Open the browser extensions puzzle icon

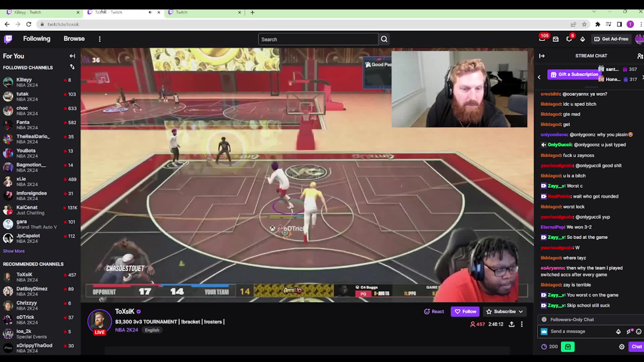[x=597, y=24]
